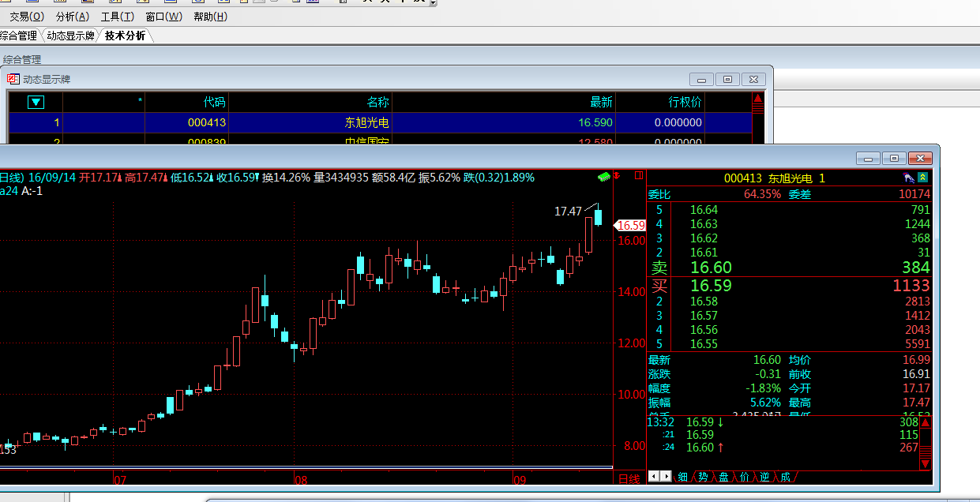This screenshot has width=980, height=502.
Task: Minimize the 动态显示牌 window
Action: click(701, 79)
